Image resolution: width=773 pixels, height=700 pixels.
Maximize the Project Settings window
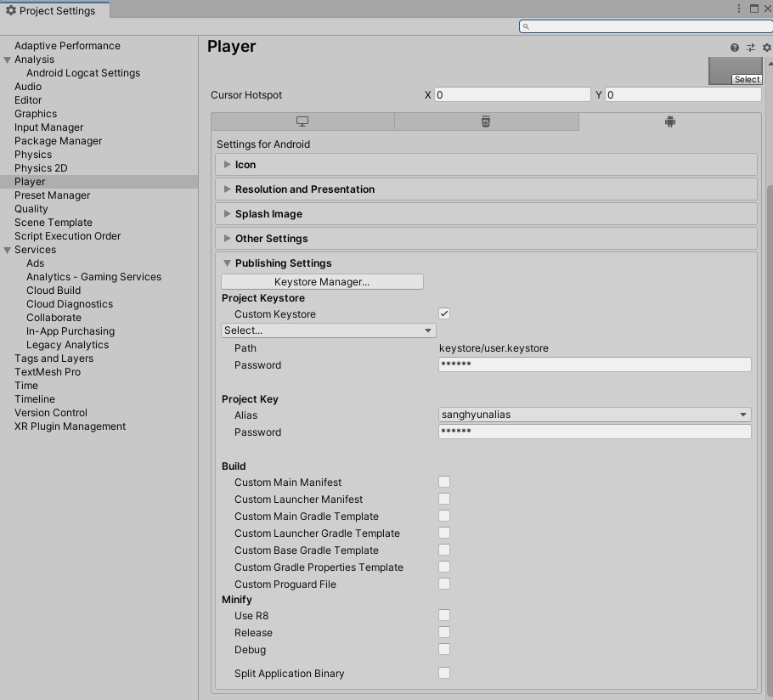click(753, 8)
